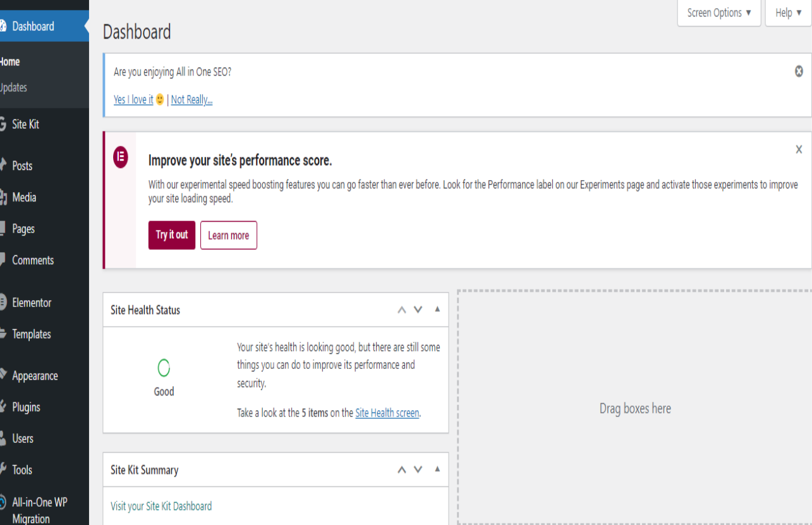Click the Tools wrench icon
Screen dimensions: 812x525
(x=2, y=469)
